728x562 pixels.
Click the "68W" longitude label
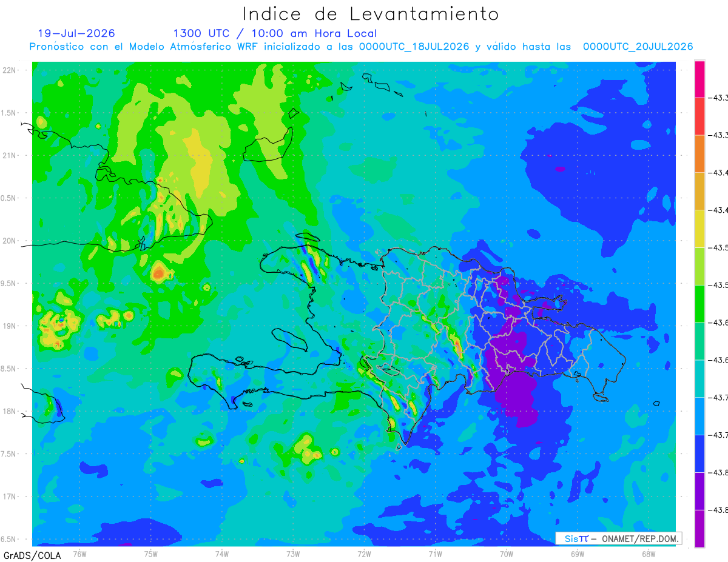click(x=648, y=554)
